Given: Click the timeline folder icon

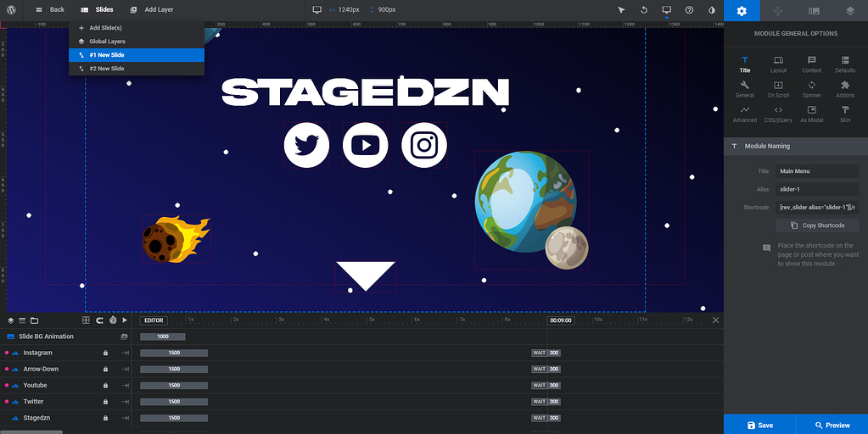Looking at the screenshot, I should 34,320.
